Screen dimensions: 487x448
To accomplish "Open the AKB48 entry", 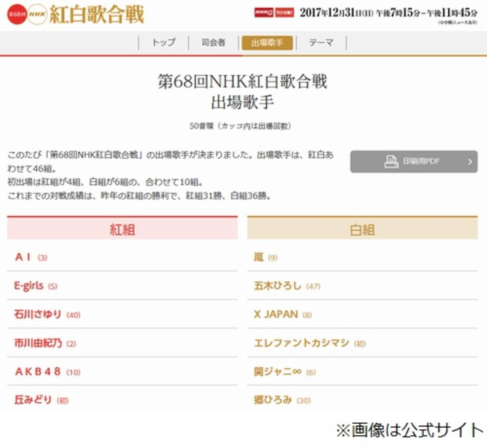I will click(x=38, y=372).
